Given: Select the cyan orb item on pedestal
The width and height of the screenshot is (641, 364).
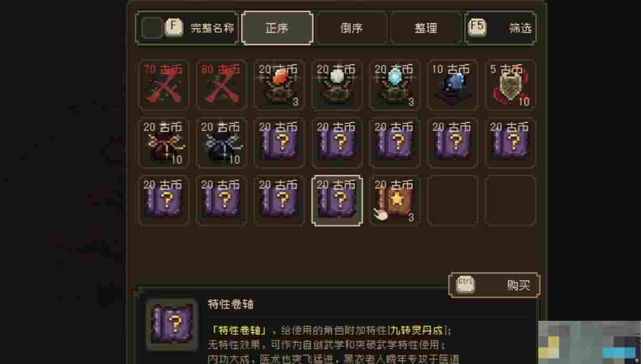Looking at the screenshot, I should click(395, 85).
